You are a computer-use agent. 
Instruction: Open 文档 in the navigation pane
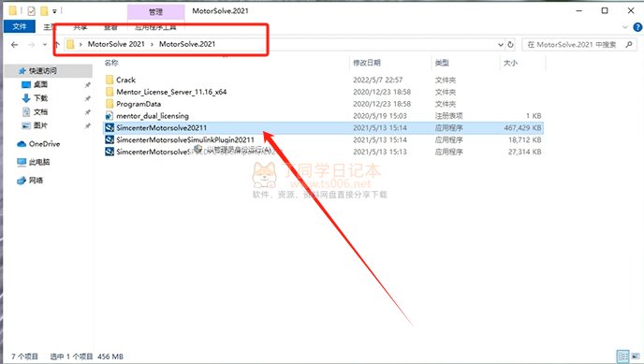40,111
